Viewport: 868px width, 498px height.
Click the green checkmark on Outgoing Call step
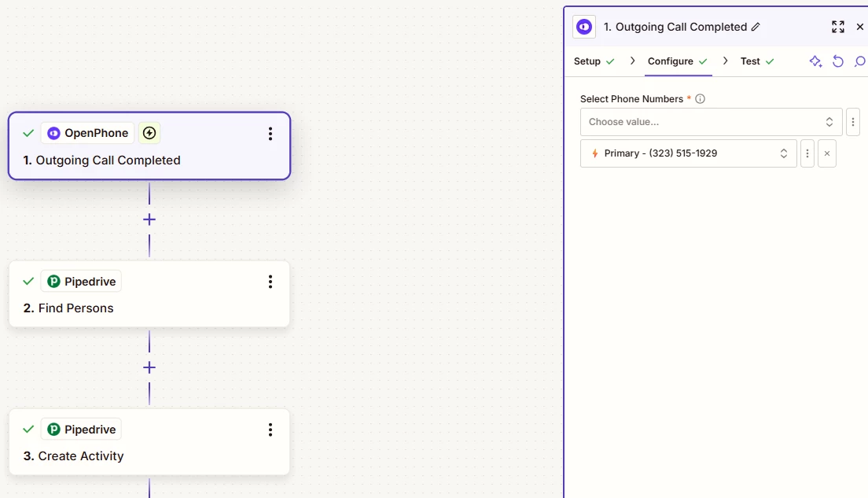click(x=28, y=133)
